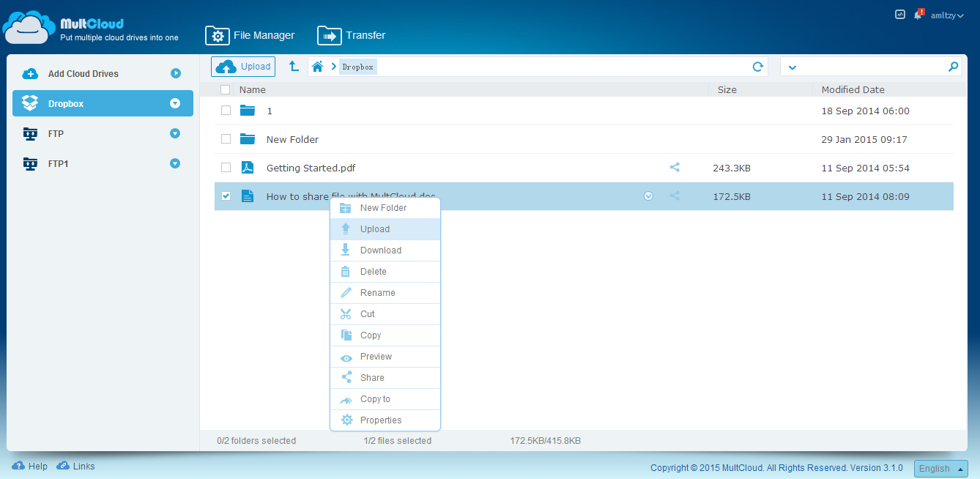The width and height of the screenshot is (980, 479).
Task: Uncheck How to share file with MultCloud.doc
Action: (x=226, y=196)
